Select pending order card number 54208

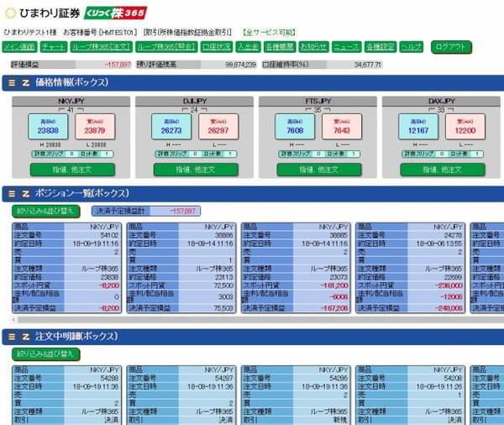coord(410,395)
